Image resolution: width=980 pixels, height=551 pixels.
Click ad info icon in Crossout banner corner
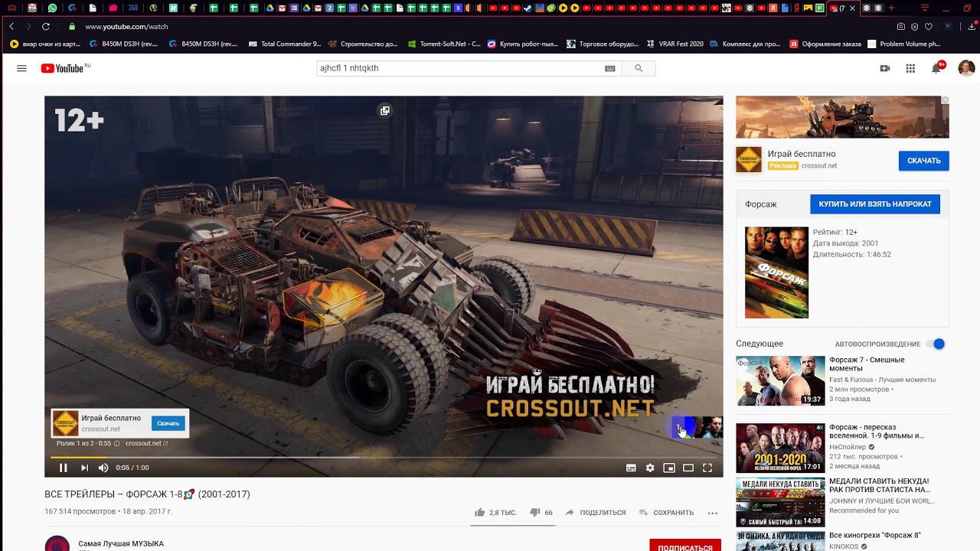tap(945, 100)
